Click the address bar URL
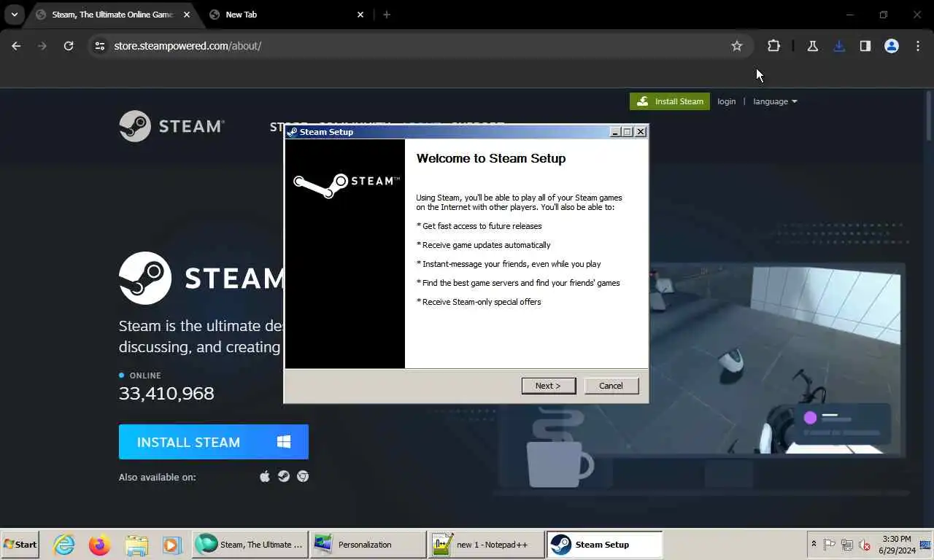This screenshot has height=560, width=934. tap(188, 46)
